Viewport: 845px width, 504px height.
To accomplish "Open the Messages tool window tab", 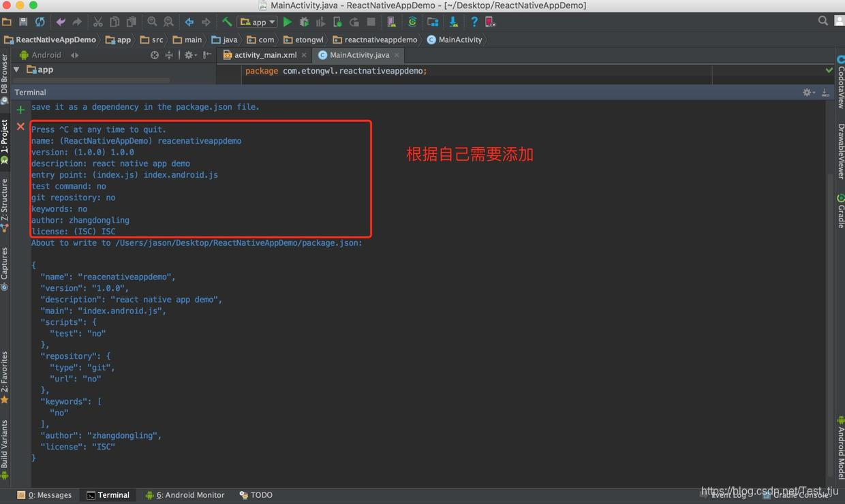I will tap(44, 495).
